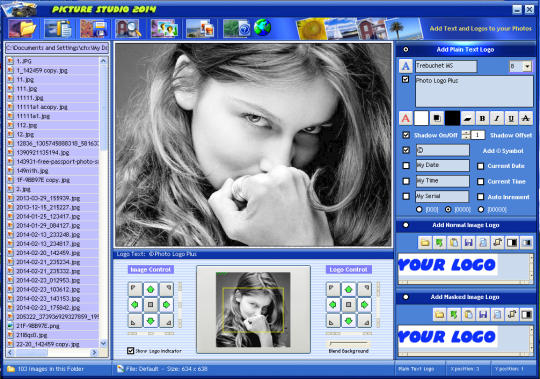Toggle the Show Logo Indicator checkbox

[x=130, y=351]
